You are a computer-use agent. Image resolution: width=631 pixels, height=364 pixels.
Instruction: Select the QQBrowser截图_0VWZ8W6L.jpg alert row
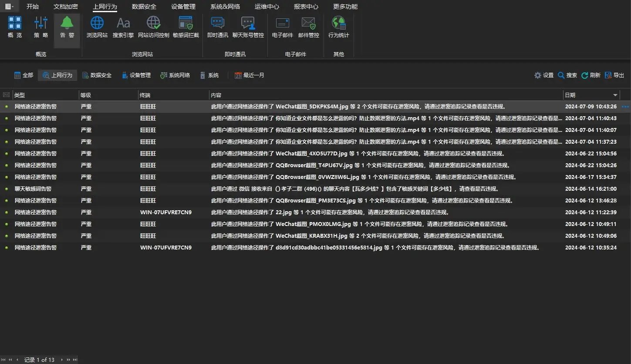click(x=315, y=177)
